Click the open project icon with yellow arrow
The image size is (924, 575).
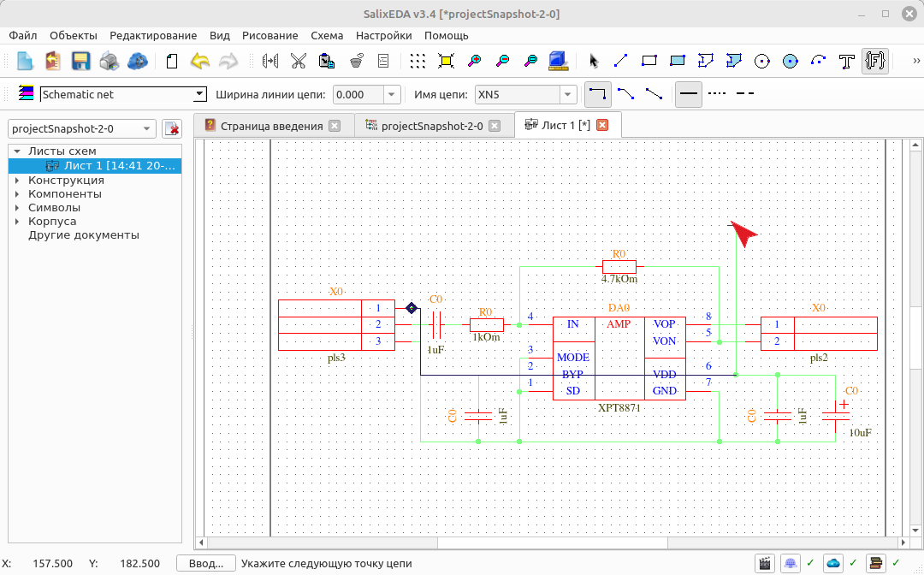point(53,61)
